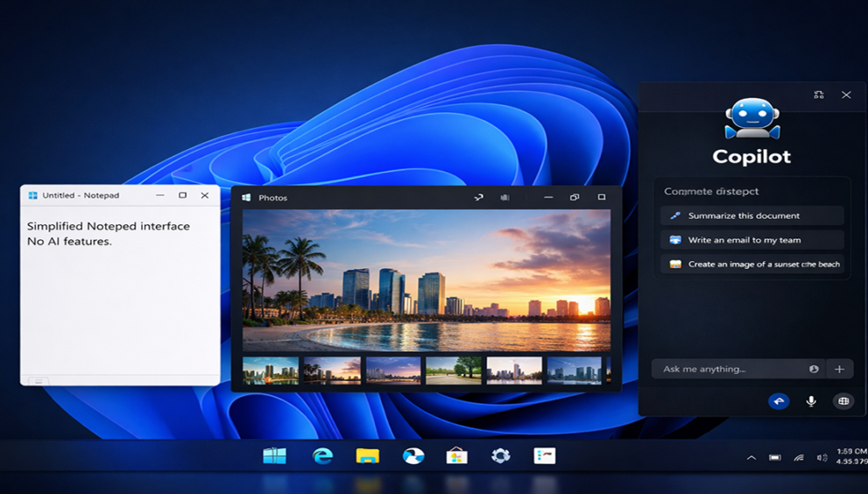Viewport: 868px width, 494px height.
Task: Click the round icon inside Ask me anything field
Action: coord(814,369)
